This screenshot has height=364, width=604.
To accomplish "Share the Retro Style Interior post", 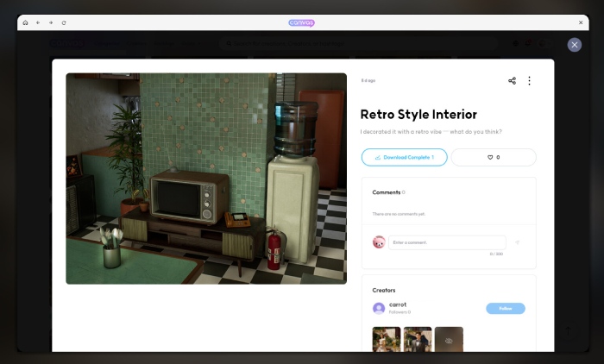I will coord(512,81).
